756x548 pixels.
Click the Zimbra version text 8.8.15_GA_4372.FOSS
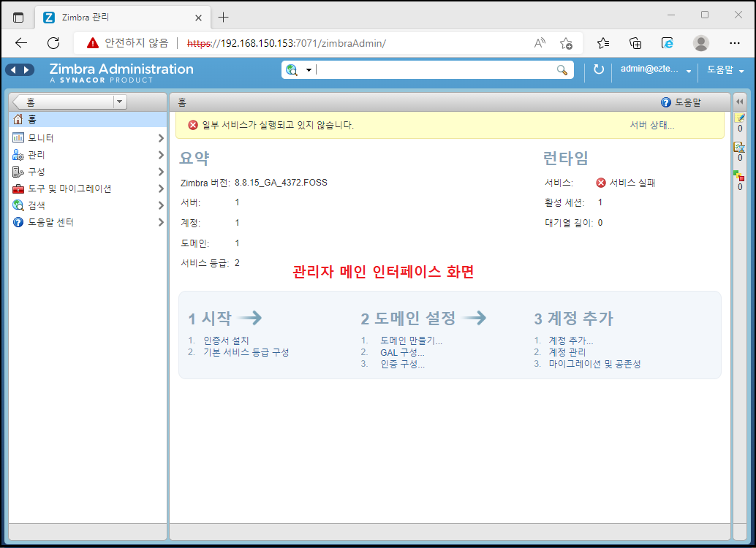281,183
